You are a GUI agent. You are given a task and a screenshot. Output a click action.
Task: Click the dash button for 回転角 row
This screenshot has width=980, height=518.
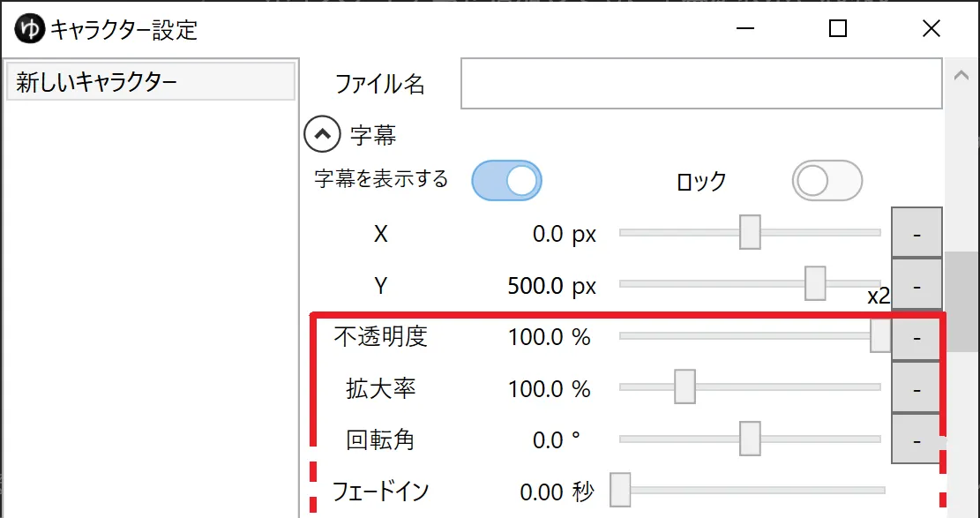tap(916, 439)
